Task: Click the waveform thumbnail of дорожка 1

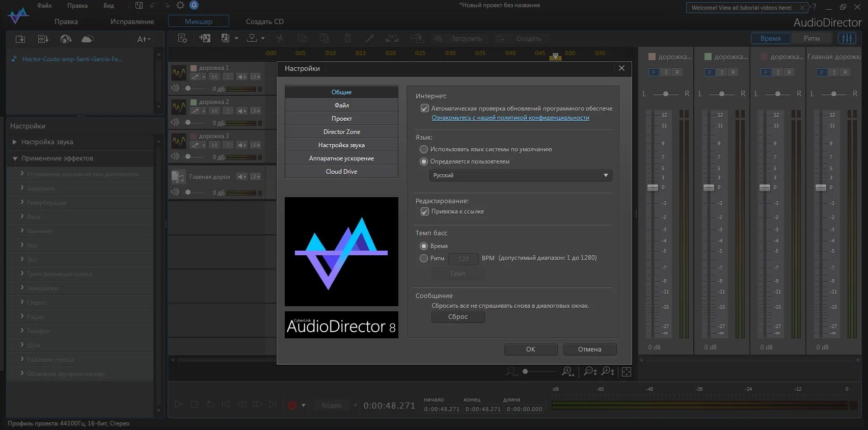Action: (179, 73)
